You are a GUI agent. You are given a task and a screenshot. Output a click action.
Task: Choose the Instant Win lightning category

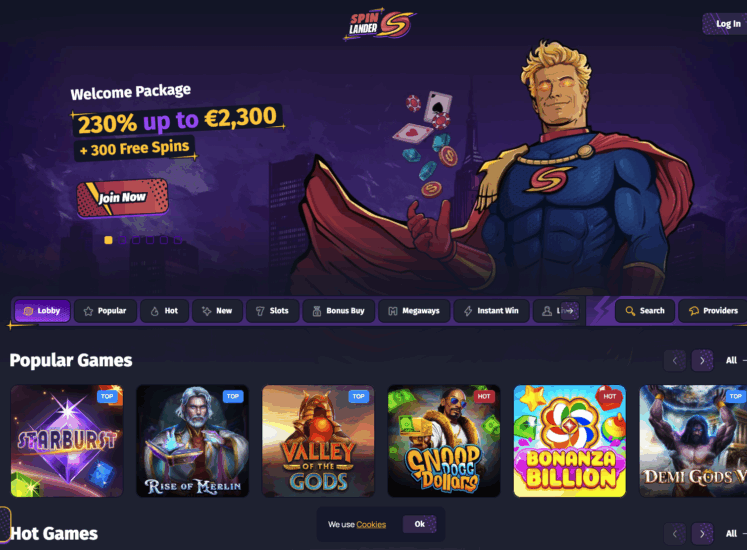tap(492, 311)
